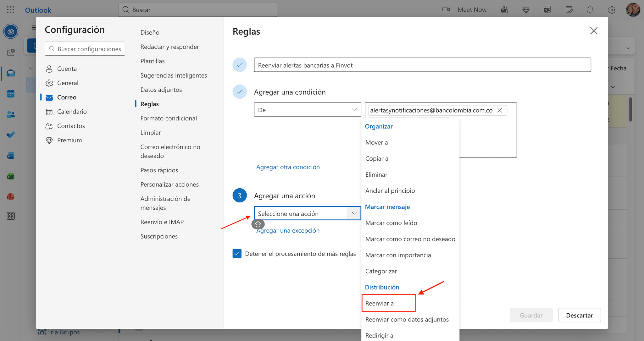
Task: Open the My Day calendar-check icon
Action: [569, 10]
